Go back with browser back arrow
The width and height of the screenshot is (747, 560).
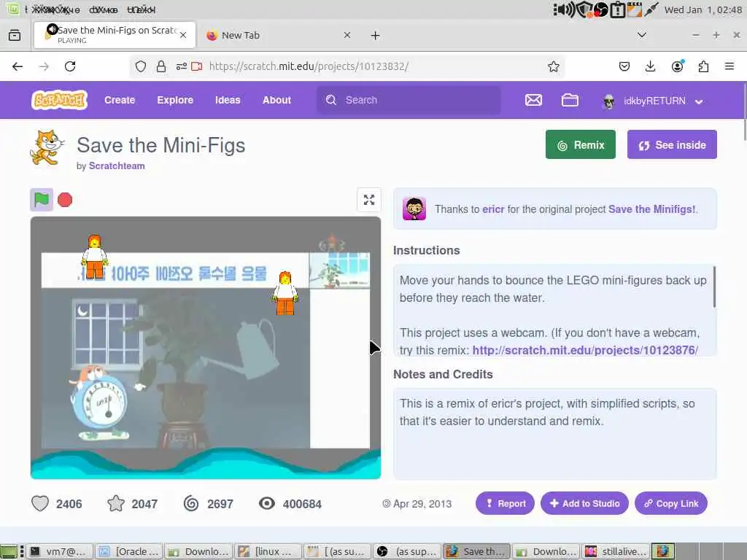18,66
